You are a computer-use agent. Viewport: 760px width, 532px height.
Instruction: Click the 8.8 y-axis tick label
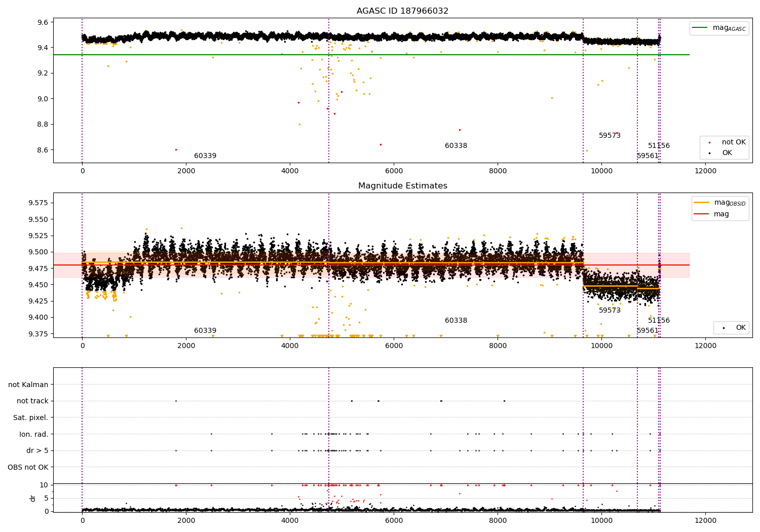coord(42,124)
